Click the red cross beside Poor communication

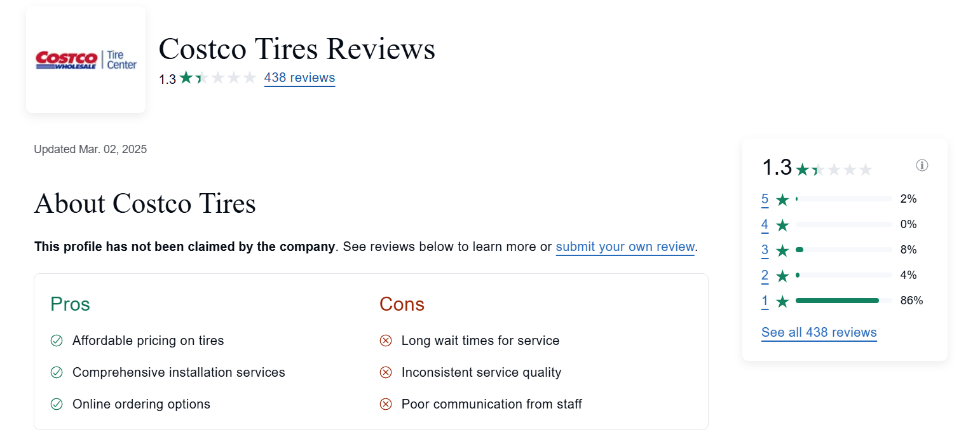pyautogui.click(x=386, y=404)
